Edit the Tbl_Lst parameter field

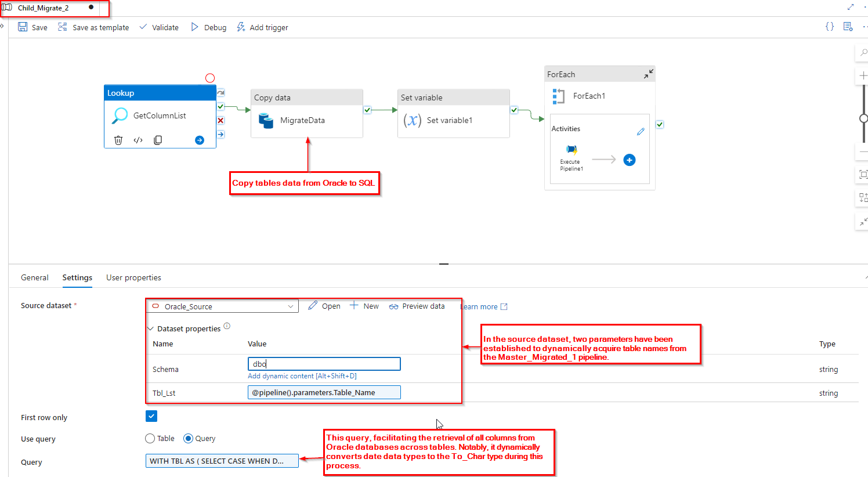click(x=324, y=392)
